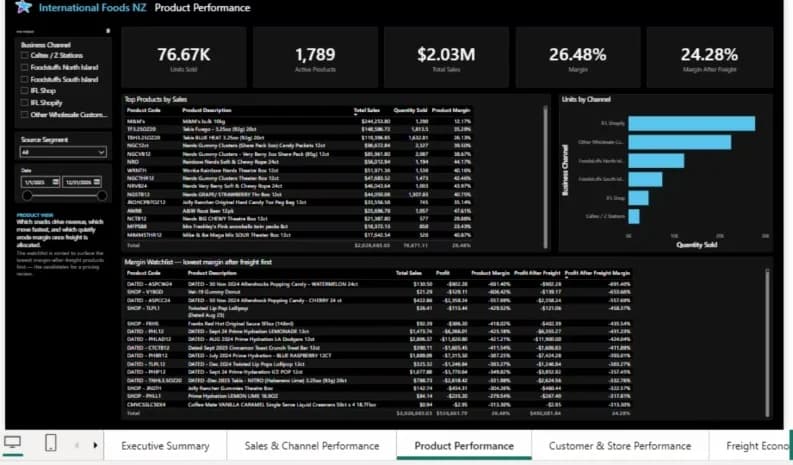
Task: Click the next page tabs arrow
Action: click(95, 445)
